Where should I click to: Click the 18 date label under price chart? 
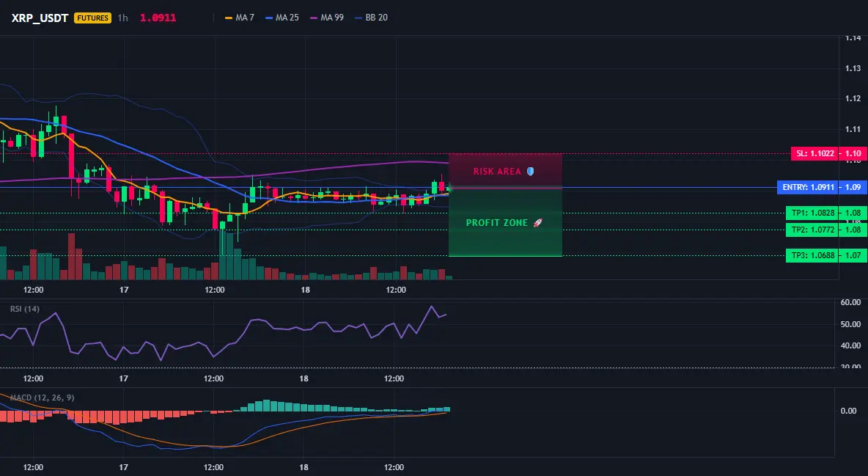pos(305,290)
